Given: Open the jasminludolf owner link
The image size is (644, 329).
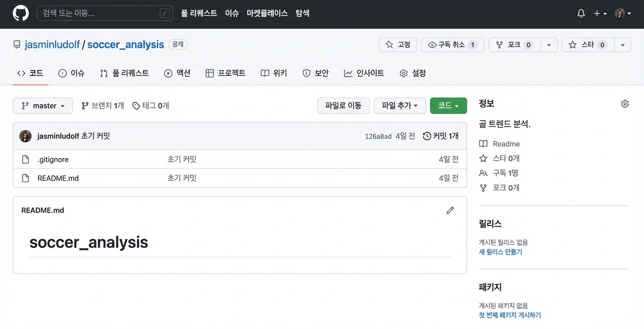Looking at the screenshot, I should [x=52, y=45].
